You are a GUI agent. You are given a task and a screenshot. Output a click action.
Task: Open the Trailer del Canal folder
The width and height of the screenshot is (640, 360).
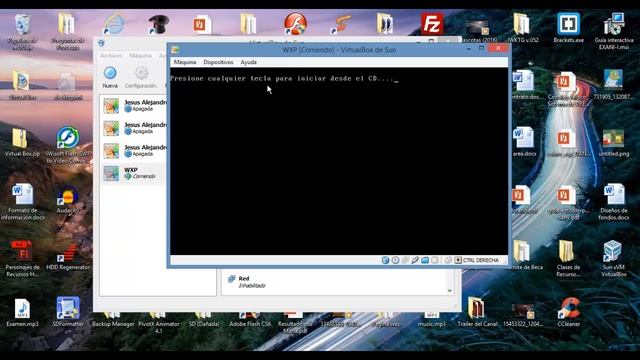477,312
